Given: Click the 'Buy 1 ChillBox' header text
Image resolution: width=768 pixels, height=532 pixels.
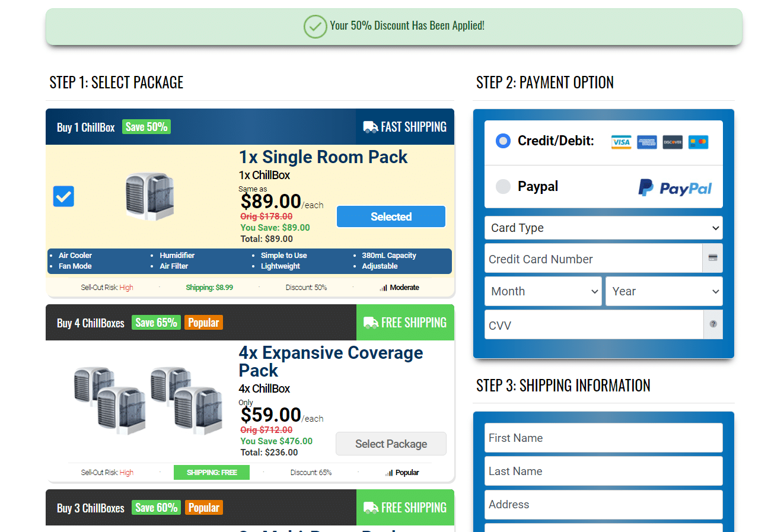Looking at the screenshot, I should pos(86,128).
